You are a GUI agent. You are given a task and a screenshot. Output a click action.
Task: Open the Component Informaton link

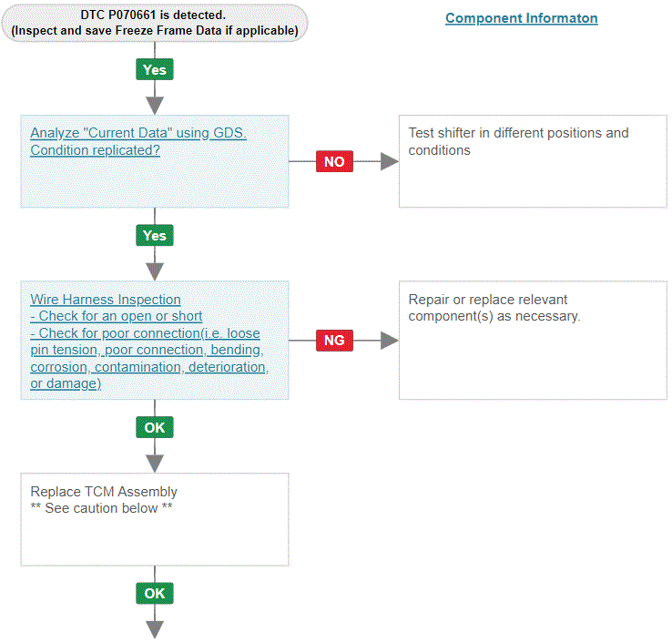pyautogui.click(x=521, y=18)
